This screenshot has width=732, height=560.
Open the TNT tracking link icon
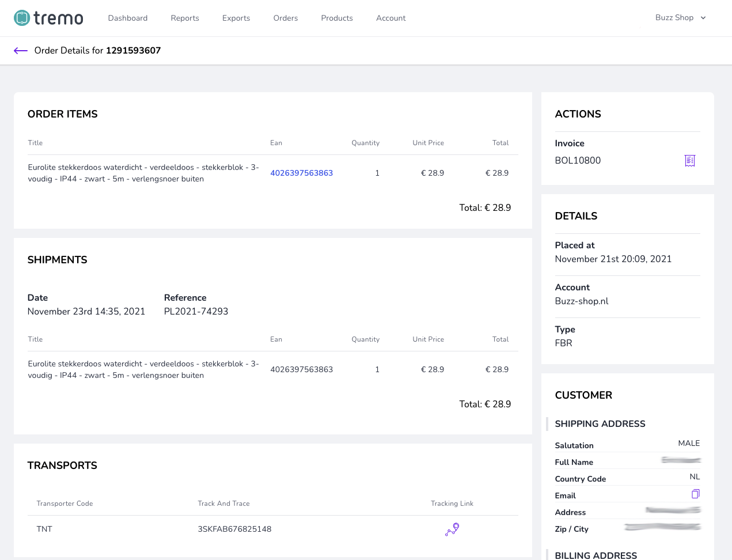(452, 529)
